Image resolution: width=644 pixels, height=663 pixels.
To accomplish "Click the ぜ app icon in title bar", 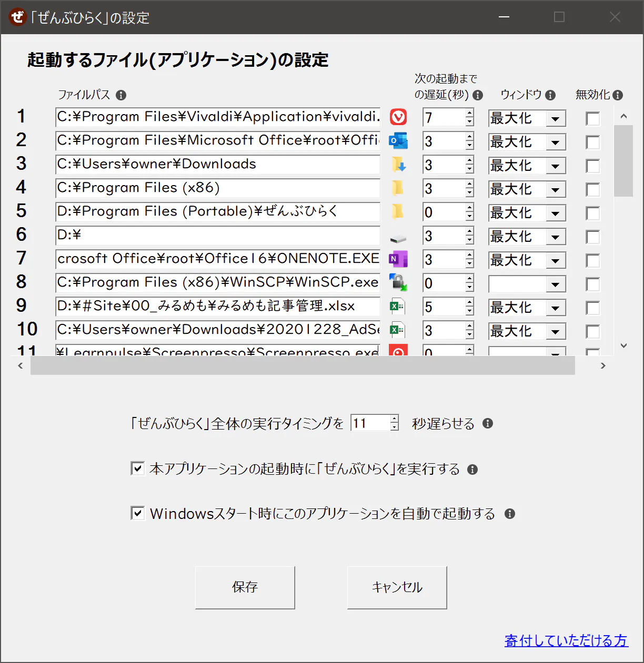I will point(17,17).
